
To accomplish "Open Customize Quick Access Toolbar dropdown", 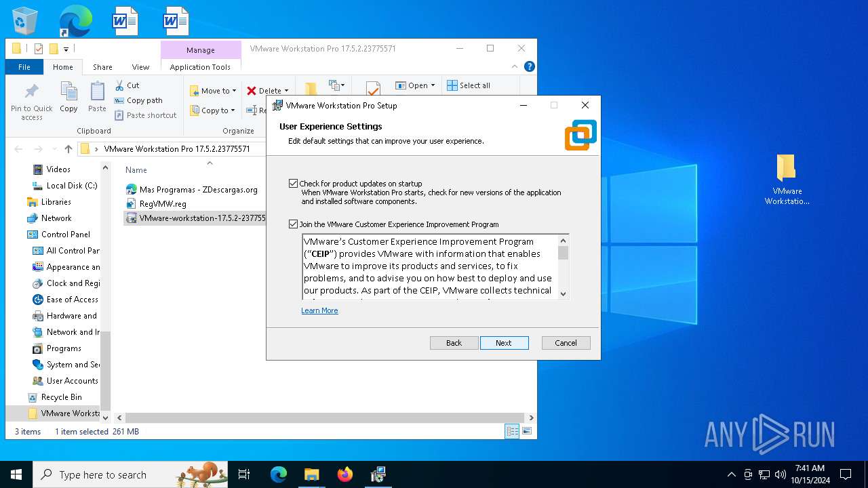I will tap(66, 49).
